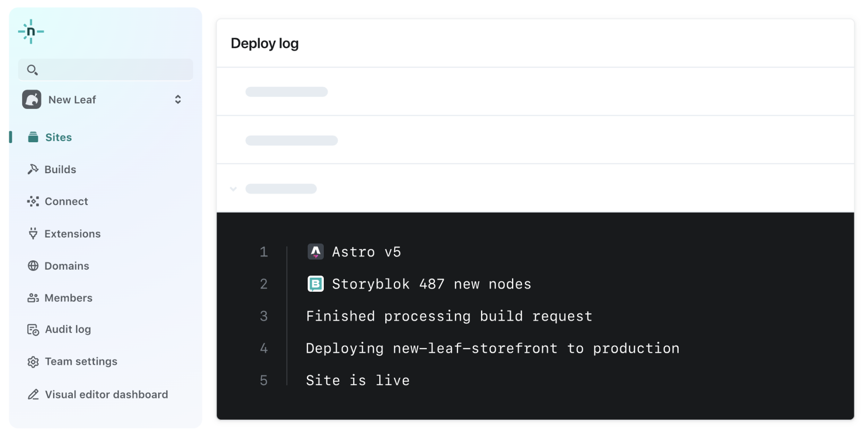The image size is (868, 442).
Task: Switch to Team settings
Action: pyautogui.click(x=81, y=361)
